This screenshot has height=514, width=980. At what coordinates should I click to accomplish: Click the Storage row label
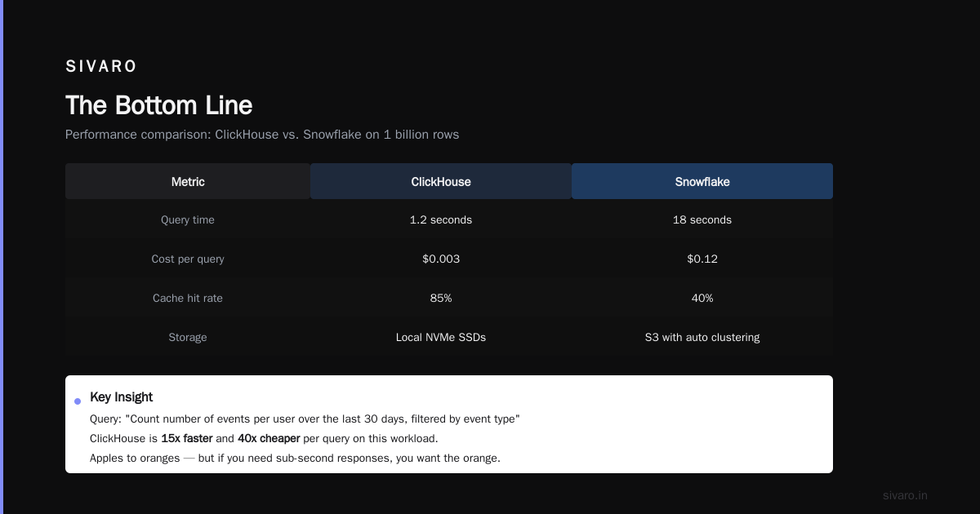pyautogui.click(x=188, y=338)
